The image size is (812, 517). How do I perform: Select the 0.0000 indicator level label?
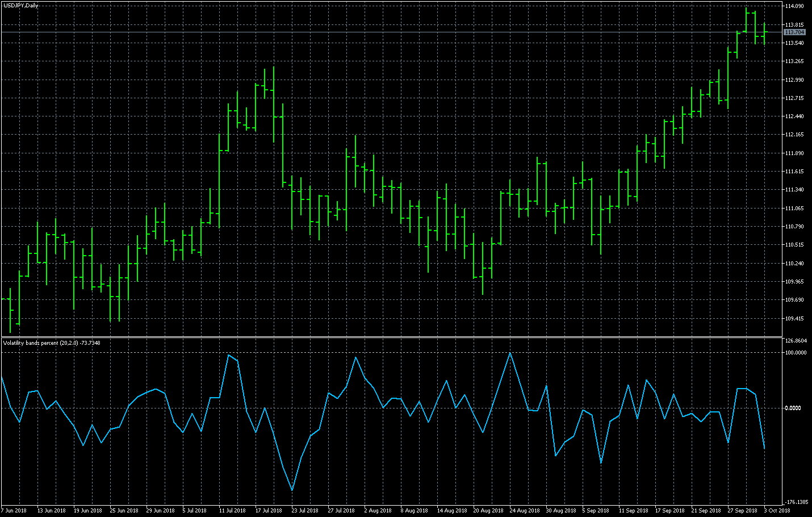[793, 408]
